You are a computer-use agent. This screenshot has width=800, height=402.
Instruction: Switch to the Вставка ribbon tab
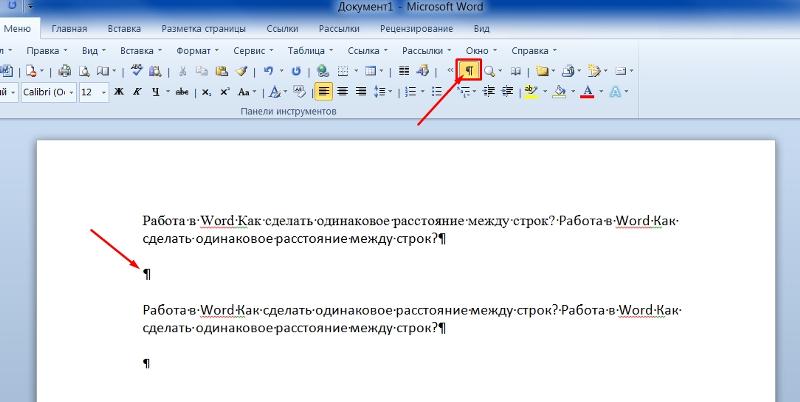(x=124, y=29)
